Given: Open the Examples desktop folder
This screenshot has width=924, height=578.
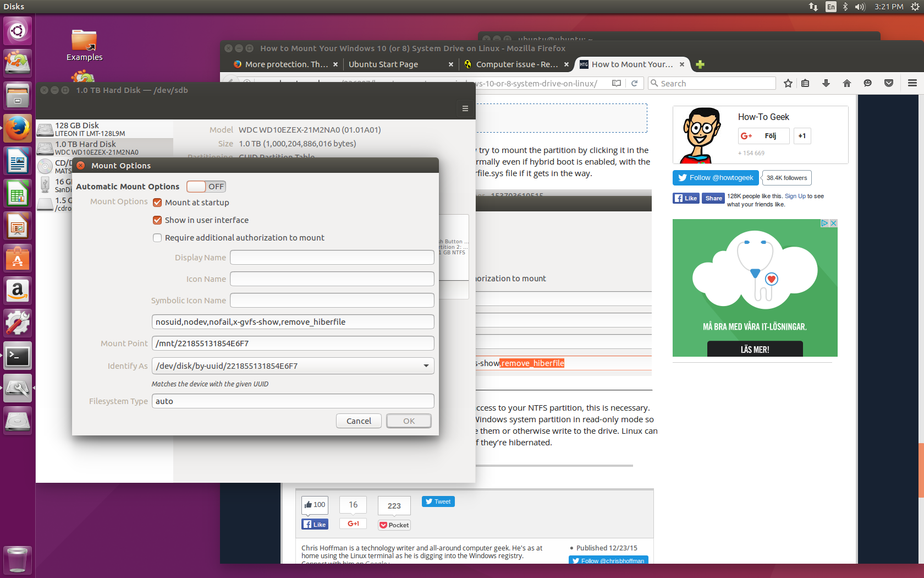Looking at the screenshot, I should pyautogui.click(x=84, y=45).
